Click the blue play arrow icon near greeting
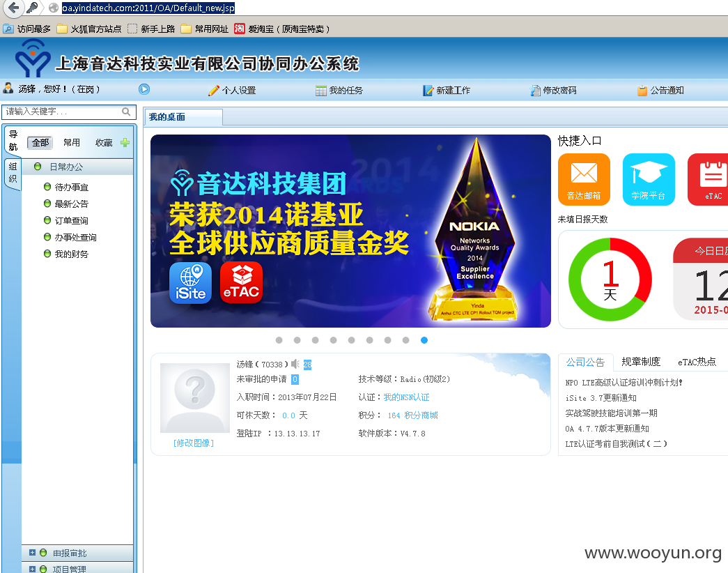Image resolution: width=728 pixels, height=573 pixels. tap(144, 89)
